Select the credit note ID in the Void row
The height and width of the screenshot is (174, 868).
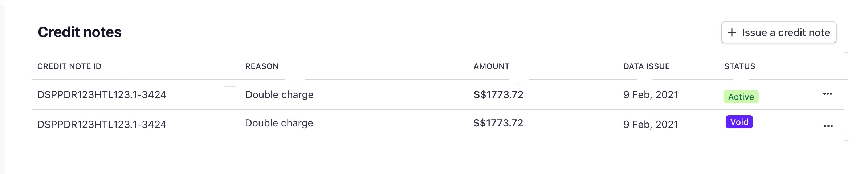[102, 125]
